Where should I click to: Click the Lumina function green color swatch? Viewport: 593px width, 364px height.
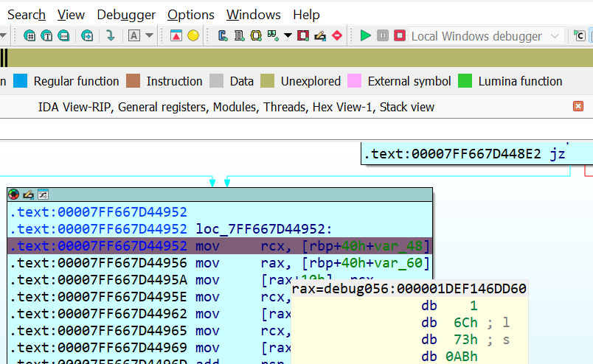pos(465,81)
